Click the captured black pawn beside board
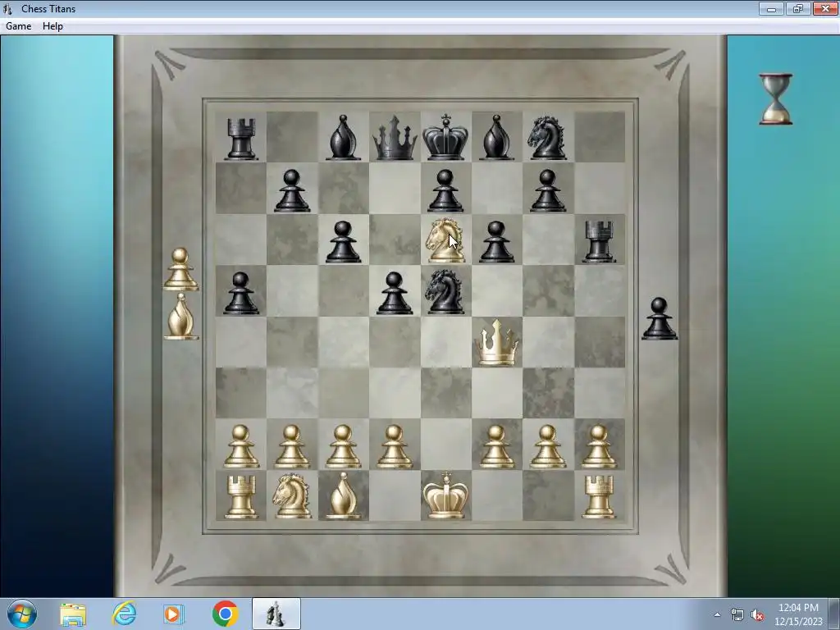Viewport: 840px width, 630px height. pyautogui.click(x=660, y=319)
